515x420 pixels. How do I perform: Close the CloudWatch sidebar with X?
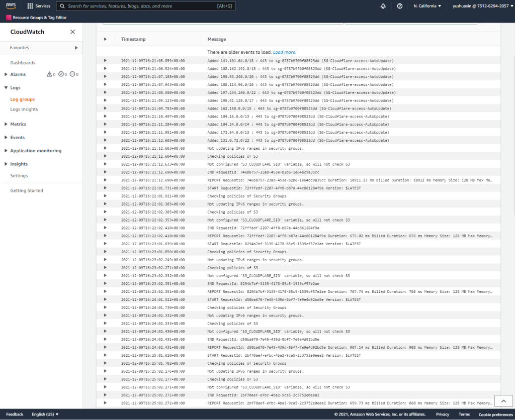(x=72, y=32)
